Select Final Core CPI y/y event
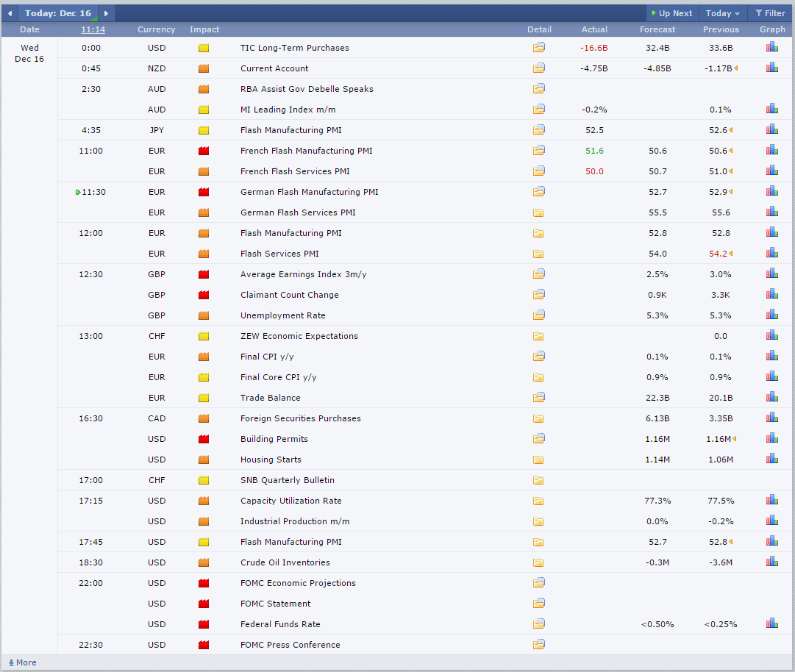This screenshot has height=672, width=795. pos(278,378)
